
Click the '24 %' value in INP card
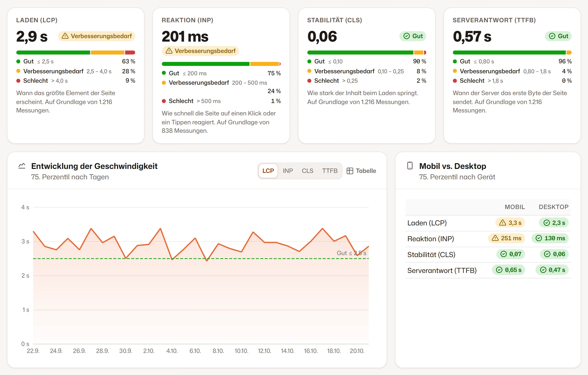click(x=274, y=91)
